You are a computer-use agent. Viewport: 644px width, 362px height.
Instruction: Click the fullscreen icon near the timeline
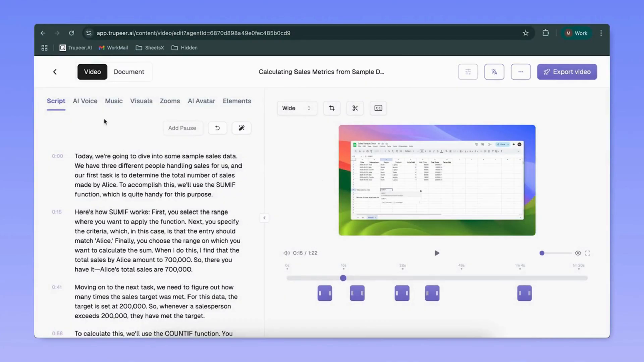point(587,253)
